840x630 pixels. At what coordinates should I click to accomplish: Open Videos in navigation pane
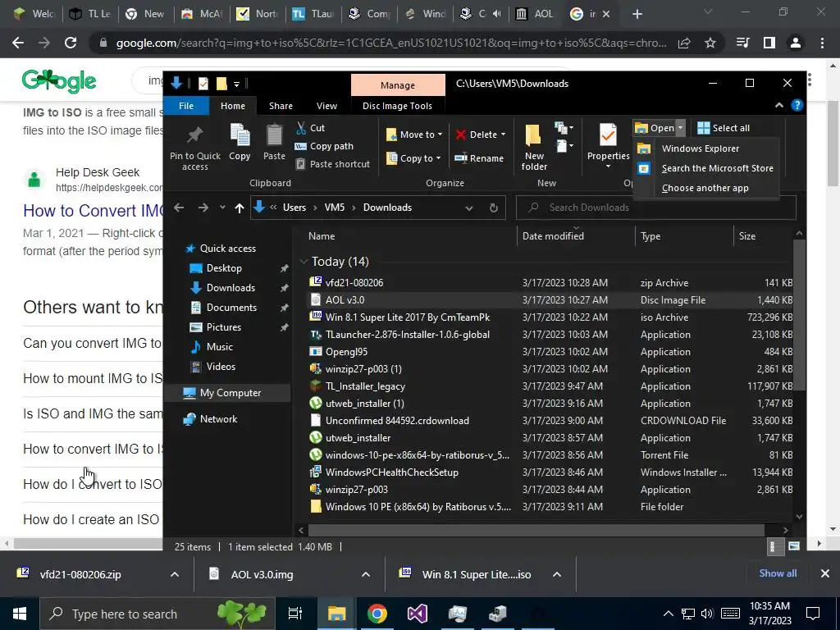click(x=221, y=367)
